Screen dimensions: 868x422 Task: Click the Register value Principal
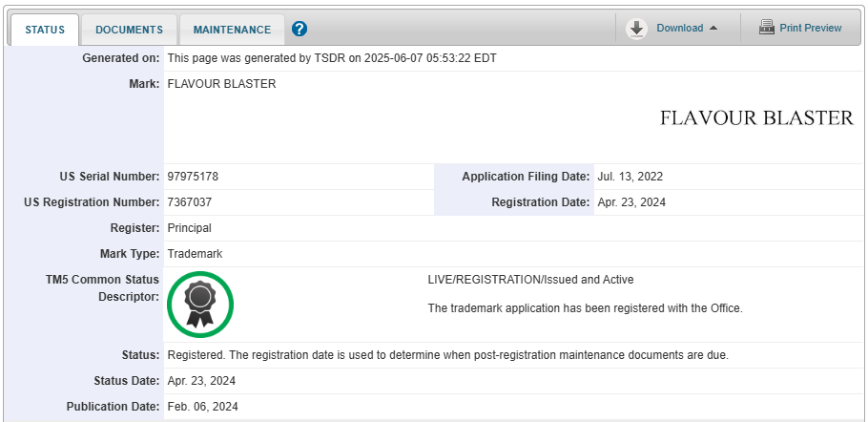click(189, 228)
